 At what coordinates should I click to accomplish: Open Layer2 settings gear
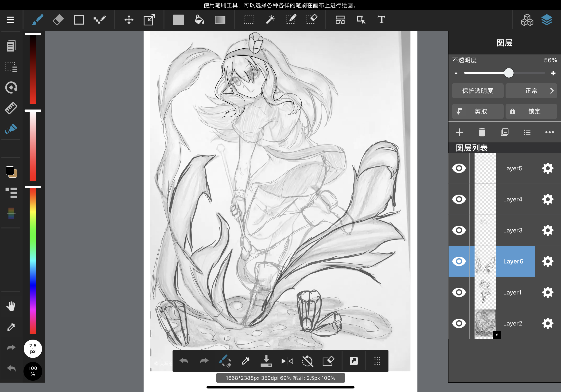tap(548, 323)
